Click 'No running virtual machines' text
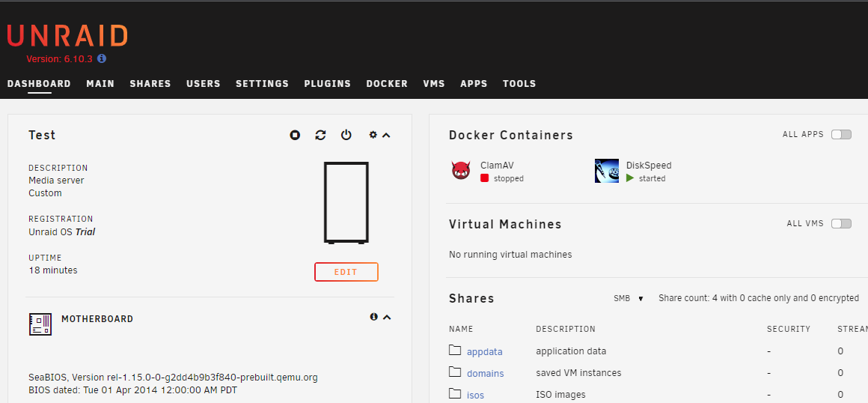Viewport: 868px width, 403px height. [510, 255]
